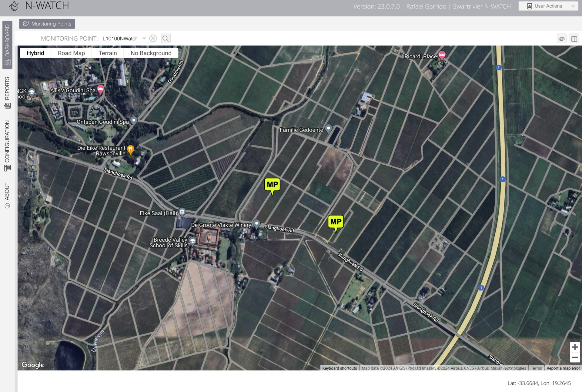Click the grid layout icon
The image size is (582, 392).
pos(574,39)
